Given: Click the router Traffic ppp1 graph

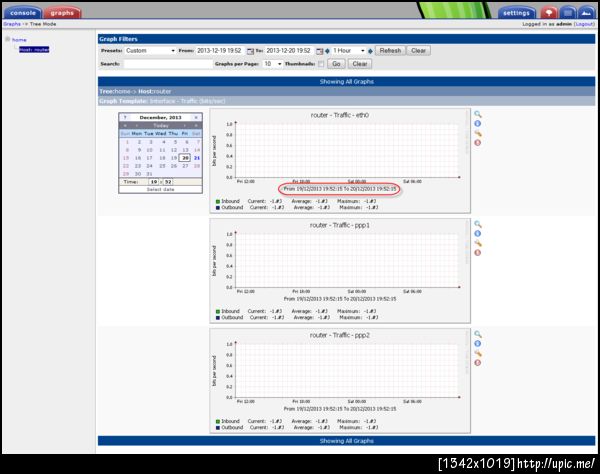Looking at the screenshot, I should pos(340,271).
